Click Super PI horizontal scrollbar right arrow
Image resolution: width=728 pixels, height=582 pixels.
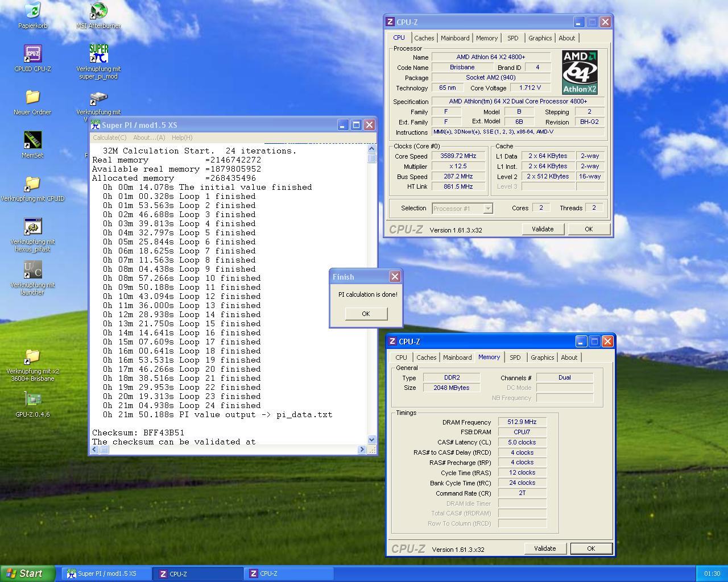[x=362, y=449]
